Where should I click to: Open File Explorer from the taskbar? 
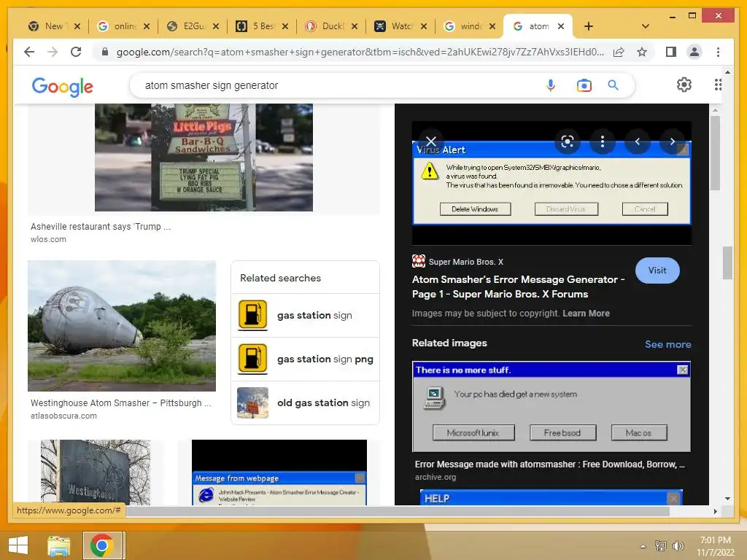[x=58, y=545]
